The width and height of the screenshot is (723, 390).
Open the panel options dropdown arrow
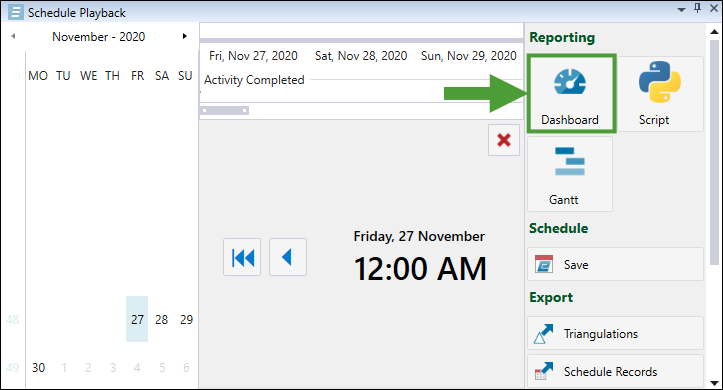(x=681, y=10)
